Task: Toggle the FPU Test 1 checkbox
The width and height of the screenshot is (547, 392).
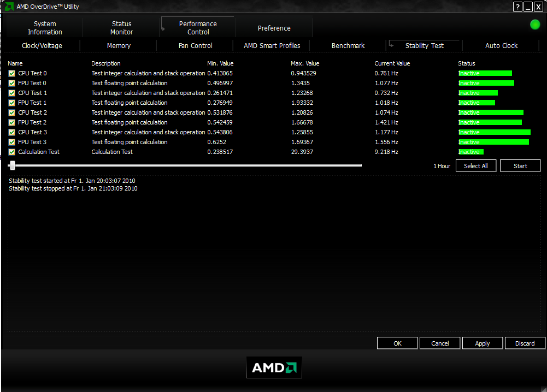Action: [12, 103]
